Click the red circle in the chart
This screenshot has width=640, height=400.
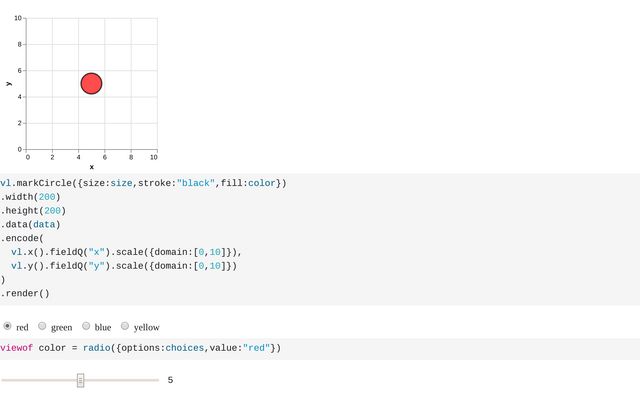pyautogui.click(x=91, y=84)
